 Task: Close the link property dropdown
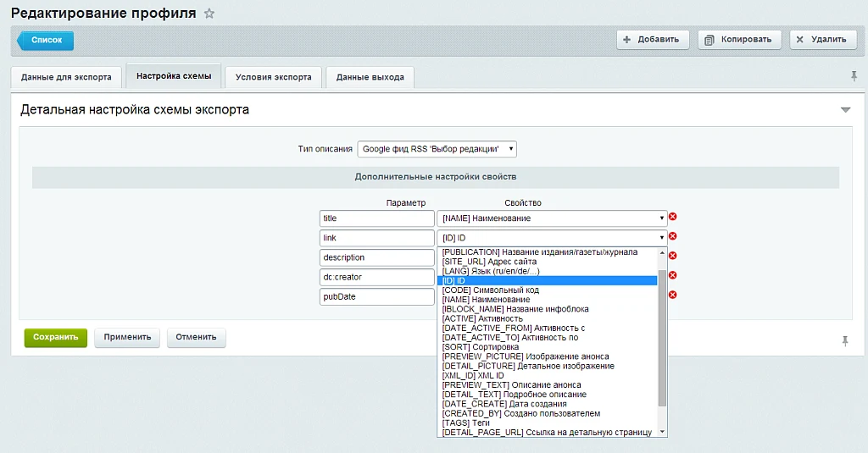552,238
